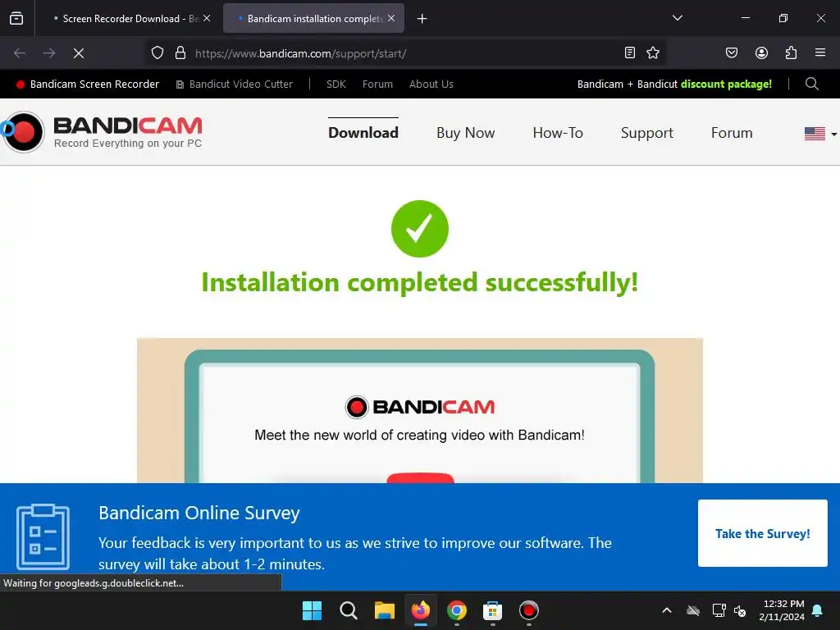840x630 pixels.
Task: Click Bandicam Online Survey heading
Action: pyautogui.click(x=199, y=514)
